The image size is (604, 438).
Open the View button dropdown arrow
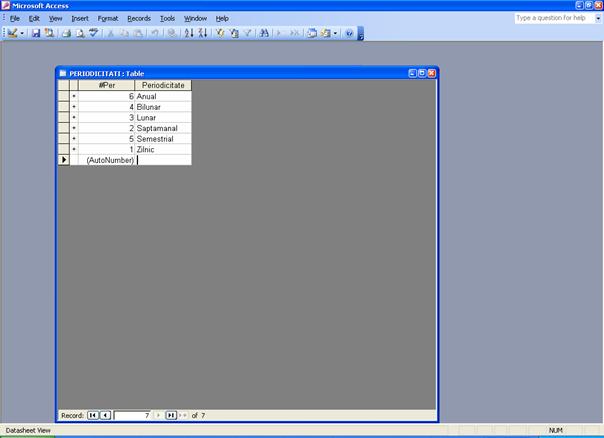click(23, 33)
